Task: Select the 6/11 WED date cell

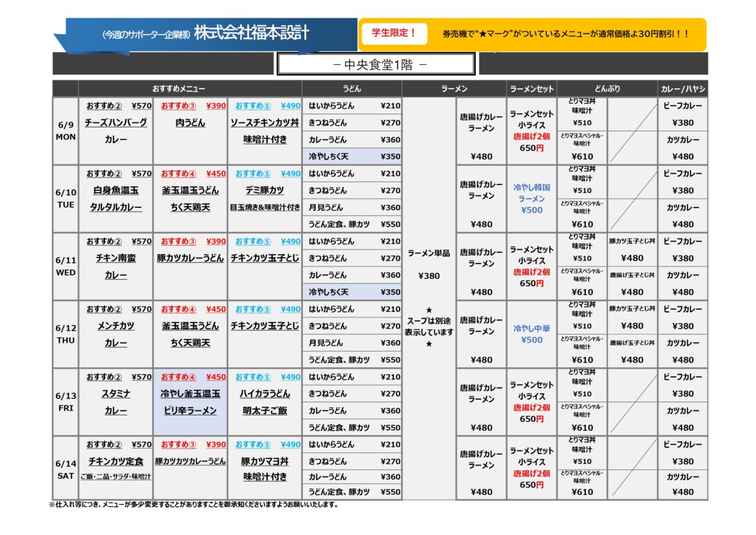Action: point(66,267)
